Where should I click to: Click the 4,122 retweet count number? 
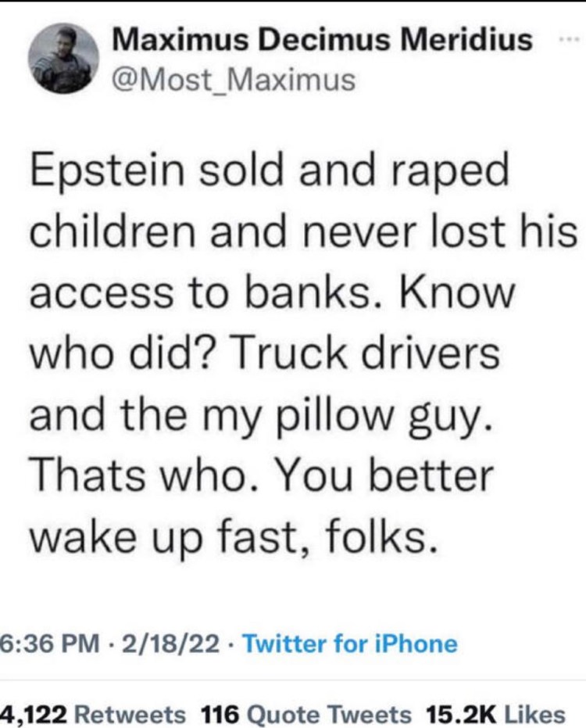click(x=37, y=713)
